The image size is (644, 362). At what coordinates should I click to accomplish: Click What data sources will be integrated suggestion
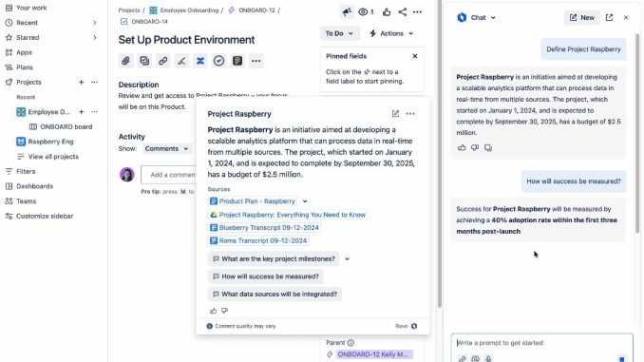(x=275, y=295)
